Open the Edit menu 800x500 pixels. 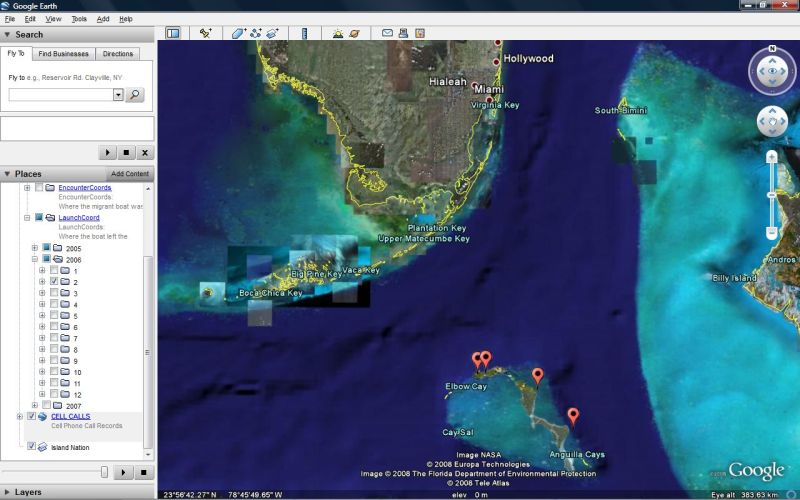pyautogui.click(x=30, y=19)
